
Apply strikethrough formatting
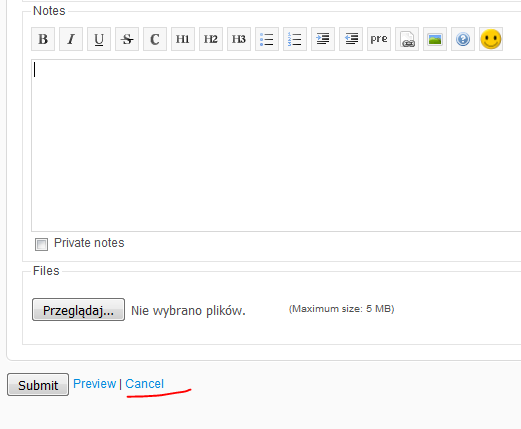click(127, 39)
